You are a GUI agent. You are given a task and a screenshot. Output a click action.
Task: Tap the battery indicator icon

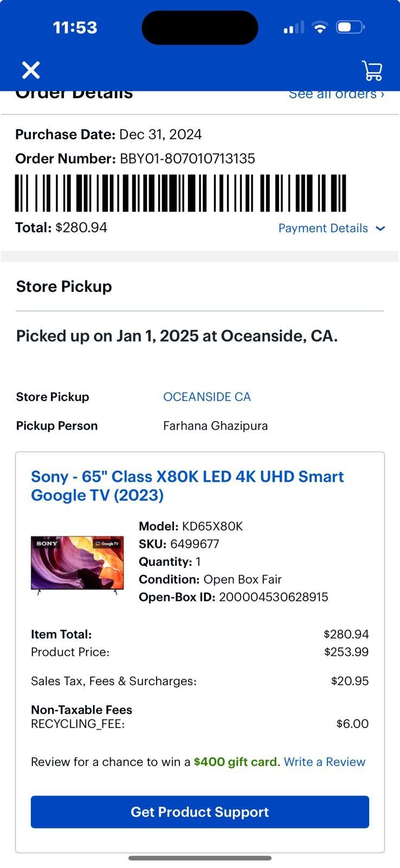pyautogui.click(x=350, y=27)
